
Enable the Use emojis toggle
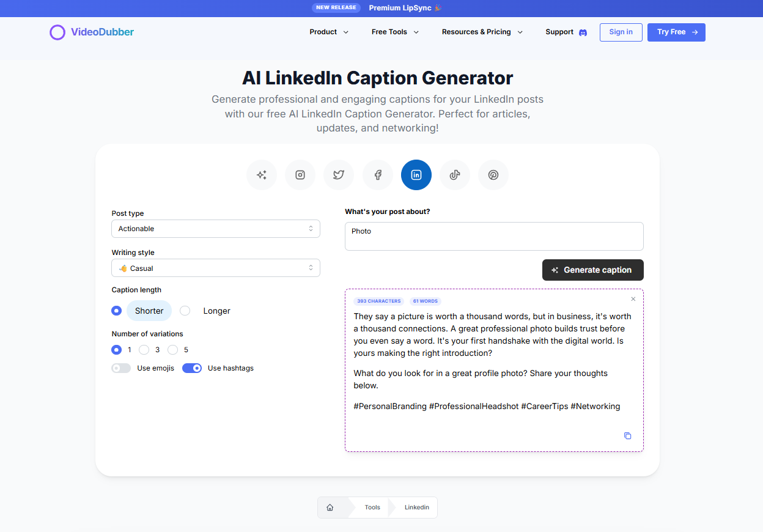pos(121,368)
